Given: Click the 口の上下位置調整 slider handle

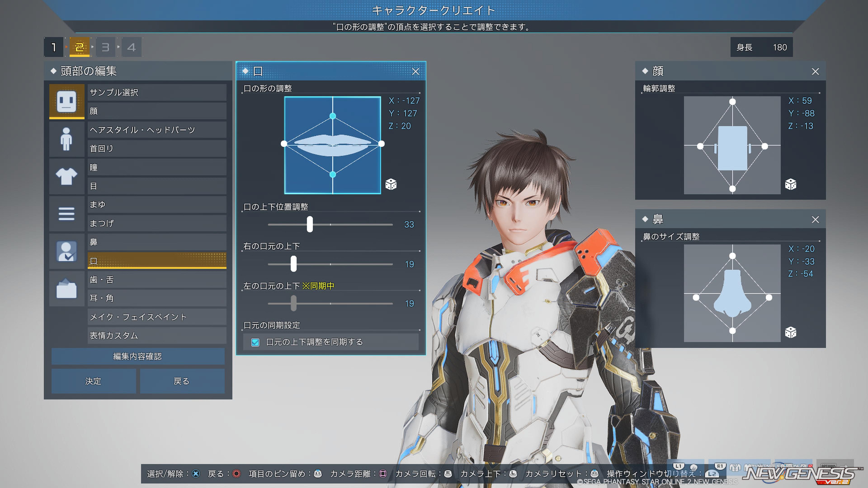Looking at the screenshot, I should [x=310, y=224].
